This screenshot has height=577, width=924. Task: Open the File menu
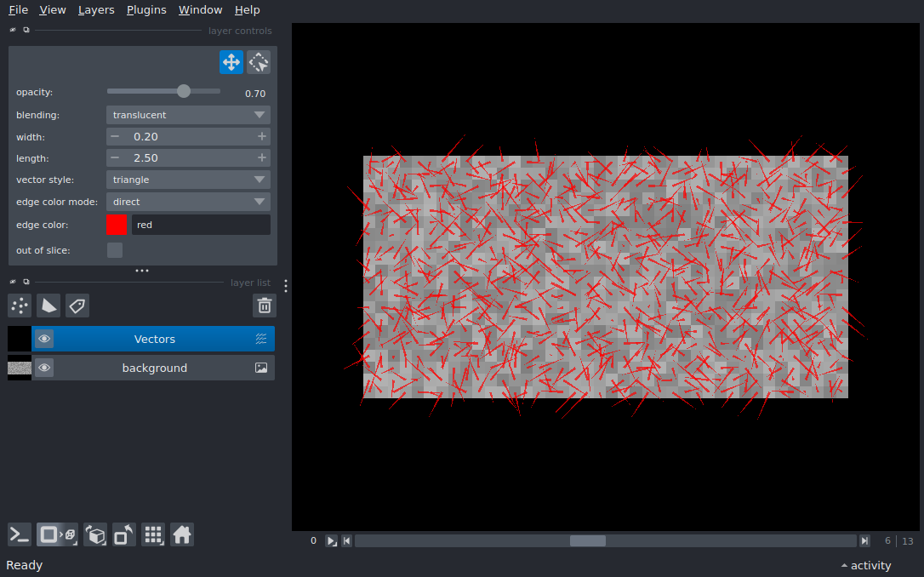pyautogui.click(x=18, y=10)
